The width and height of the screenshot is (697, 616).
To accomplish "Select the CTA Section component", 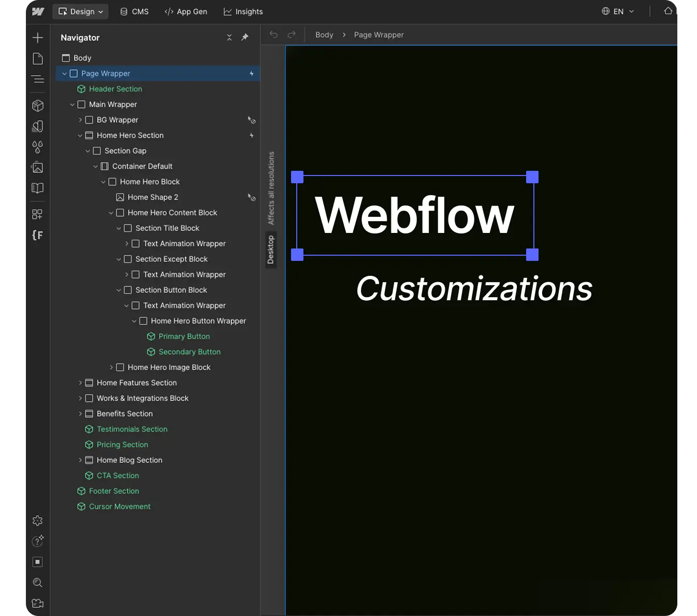I will click(157, 476).
